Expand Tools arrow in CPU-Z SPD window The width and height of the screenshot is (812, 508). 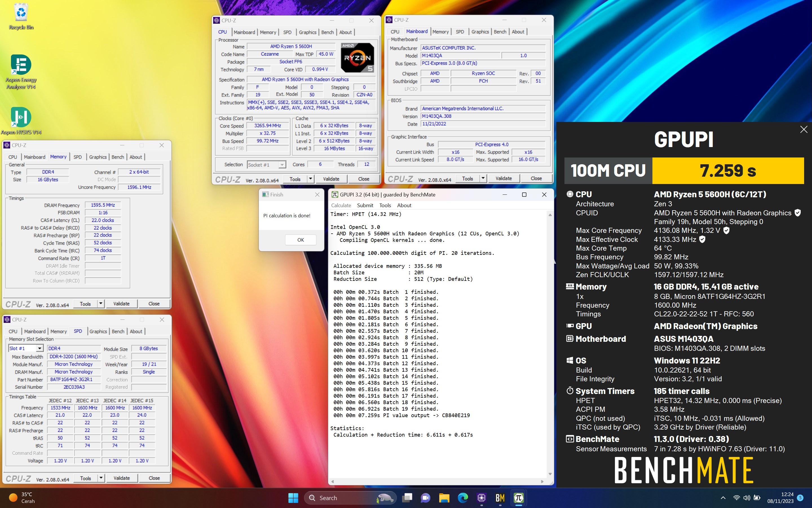click(101, 478)
